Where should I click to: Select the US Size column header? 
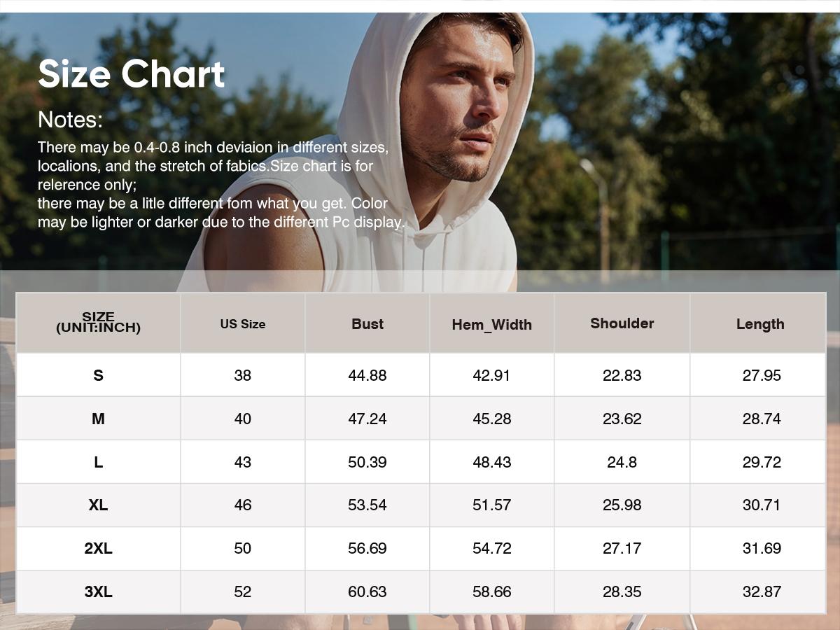tap(242, 324)
